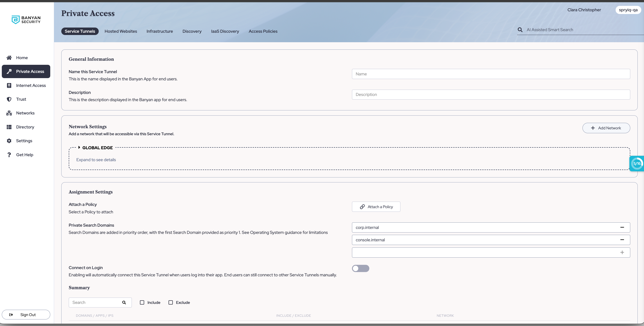Image resolution: width=644 pixels, height=326 pixels.
Task: Click the Directory list icon
Action: pos(9,127)
